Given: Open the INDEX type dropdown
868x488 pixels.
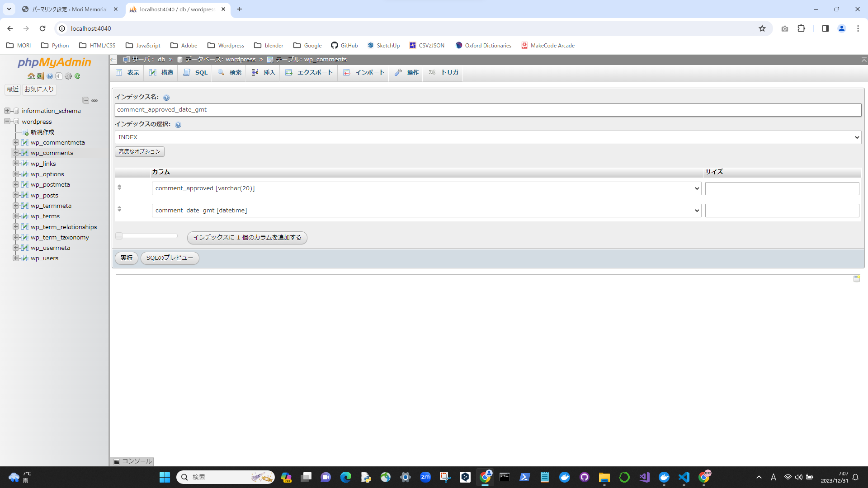Looking at the screenshot, I should (488, 137).
